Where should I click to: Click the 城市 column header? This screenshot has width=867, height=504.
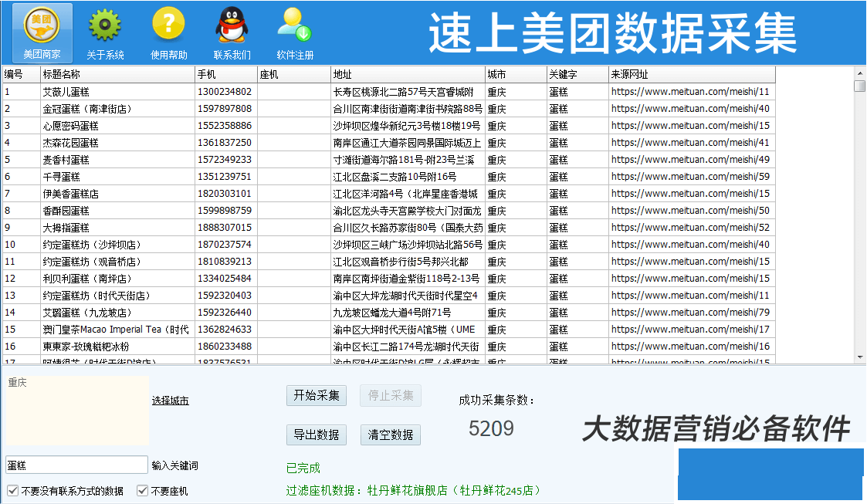click(x=516, y=75)
